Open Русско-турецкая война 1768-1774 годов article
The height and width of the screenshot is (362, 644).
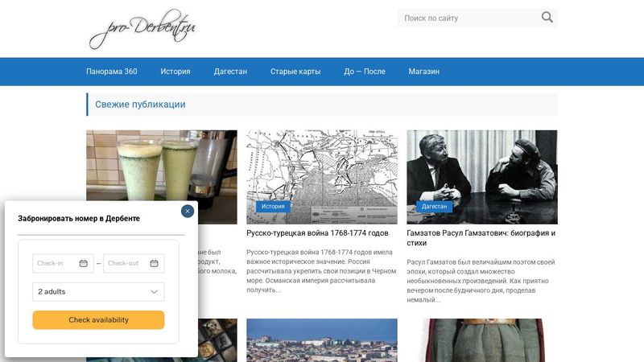pyautogui.click(x=317, y=233)
